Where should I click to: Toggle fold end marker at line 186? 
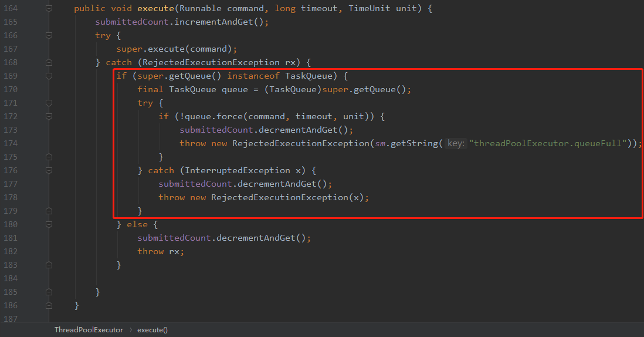pyautogui.click(x=49, y=306)
